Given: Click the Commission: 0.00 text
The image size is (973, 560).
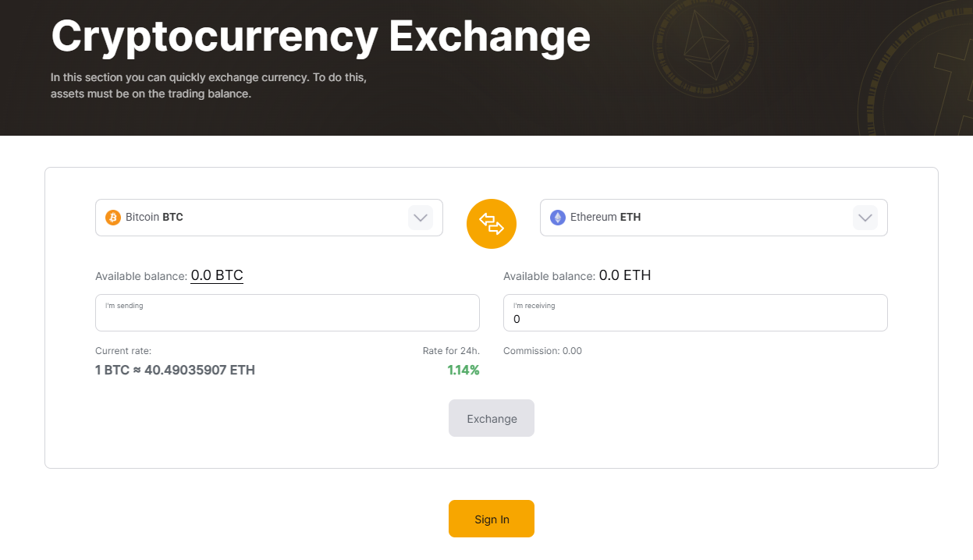Looking at the screenshot, I should 542,351.
